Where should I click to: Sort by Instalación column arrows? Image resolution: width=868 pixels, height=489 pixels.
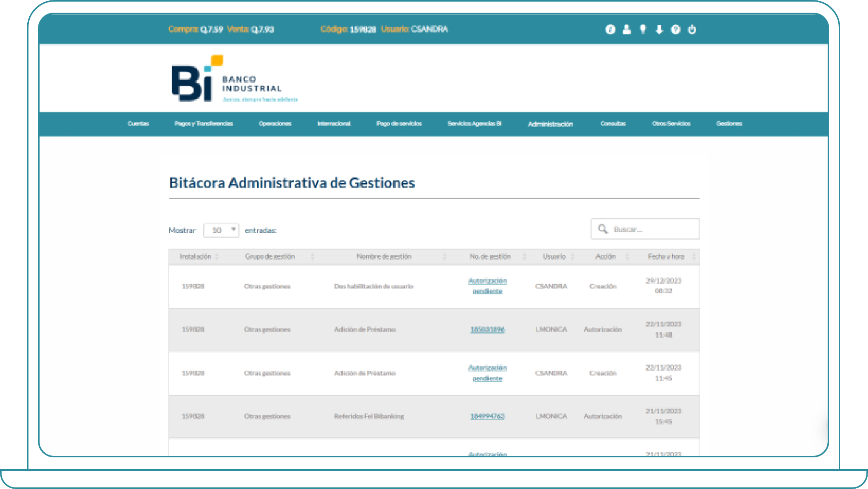(x=217, y=257)
